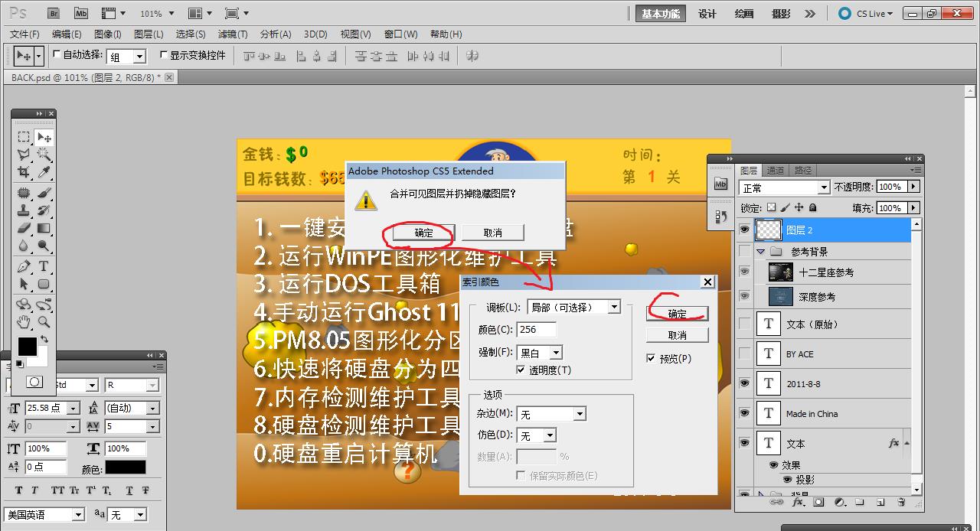Create new adjustment layer icon
The width and height of the screenshot is (980, 531).
point(839,503)
